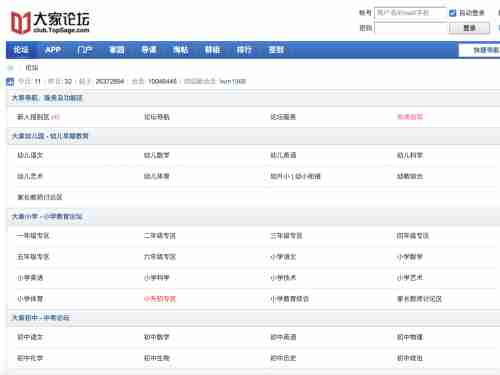
Task: Open the 论坛服务 forum link
Action: (283, 117)
